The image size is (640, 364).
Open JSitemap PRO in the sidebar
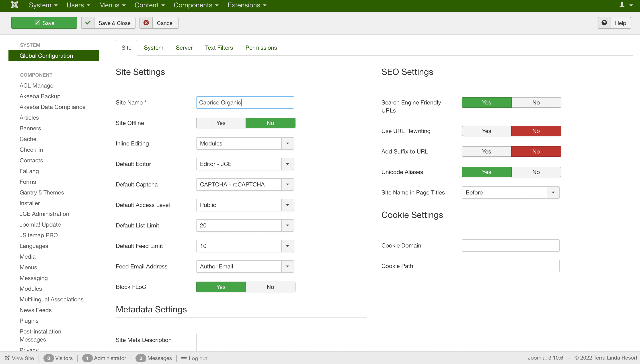39,235
